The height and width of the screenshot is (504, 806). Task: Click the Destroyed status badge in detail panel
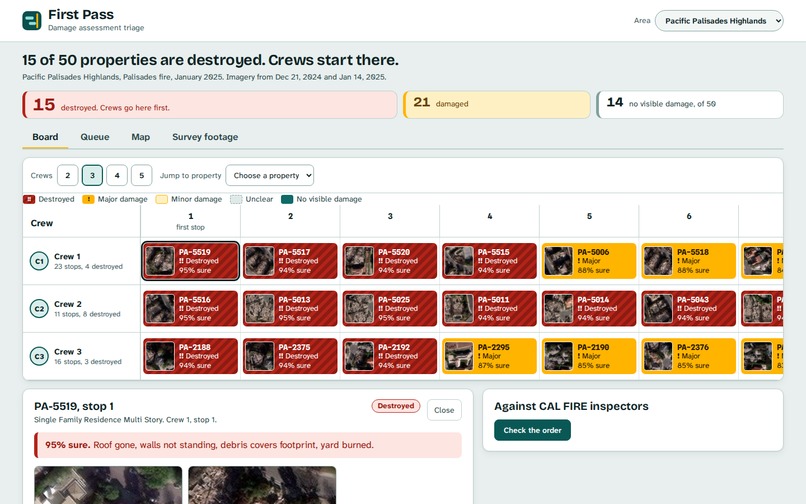(x=396, y=406)
